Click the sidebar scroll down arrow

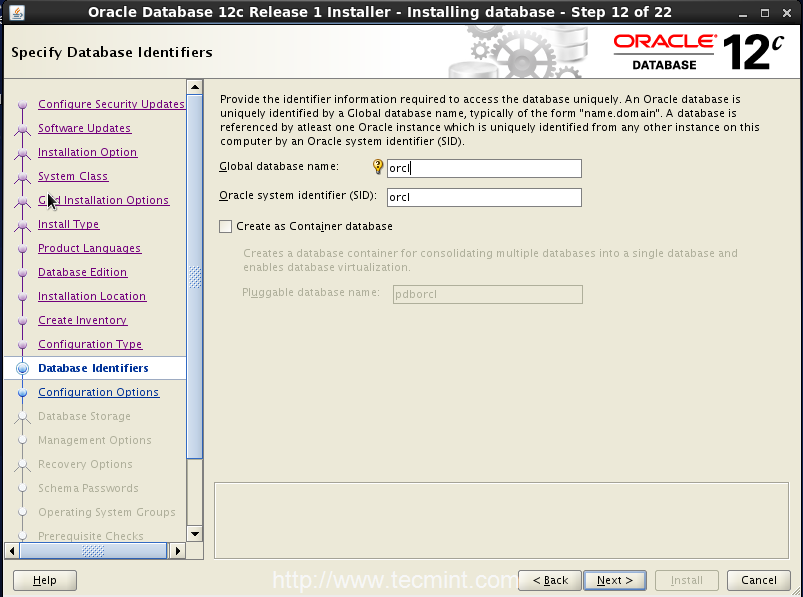(195, 534)
